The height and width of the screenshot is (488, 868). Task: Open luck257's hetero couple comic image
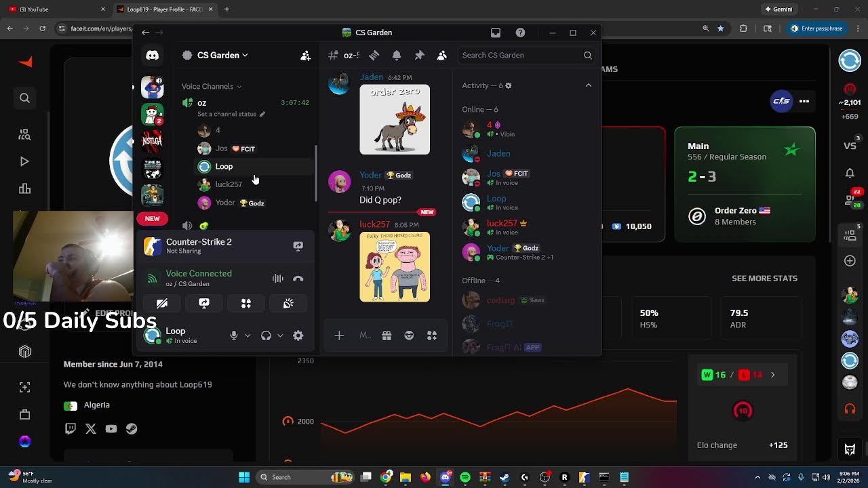pos(395,267)
